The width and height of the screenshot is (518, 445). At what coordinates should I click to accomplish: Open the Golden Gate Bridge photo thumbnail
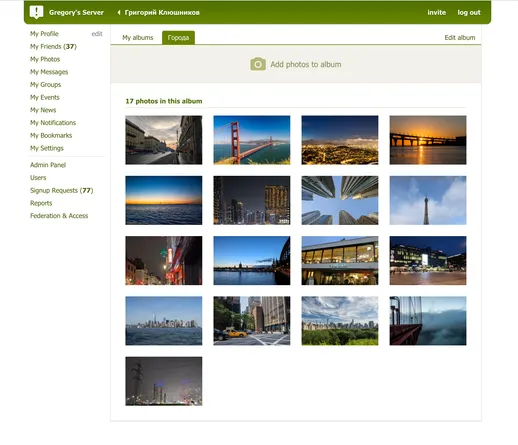pyautogui.click(x=252, y=140)
